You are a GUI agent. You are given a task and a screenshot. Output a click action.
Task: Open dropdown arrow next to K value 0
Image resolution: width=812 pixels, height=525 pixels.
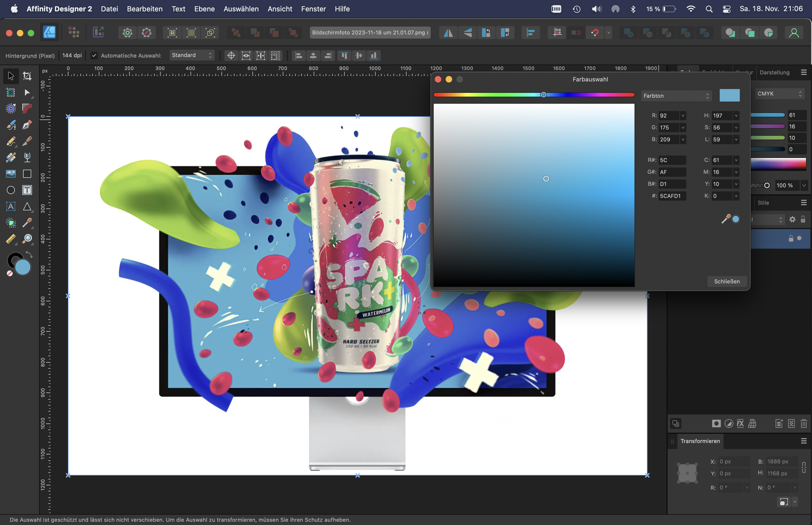tap(736, 196)
